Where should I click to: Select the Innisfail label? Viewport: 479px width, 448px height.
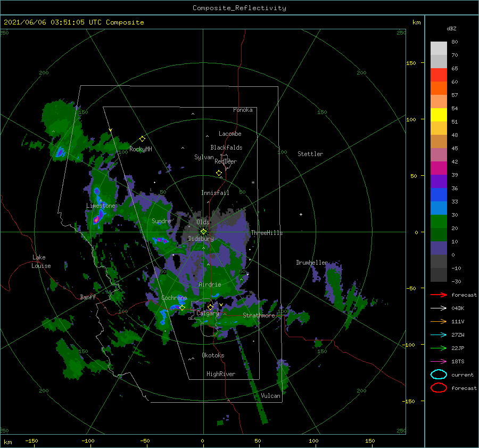click(215, 193)
